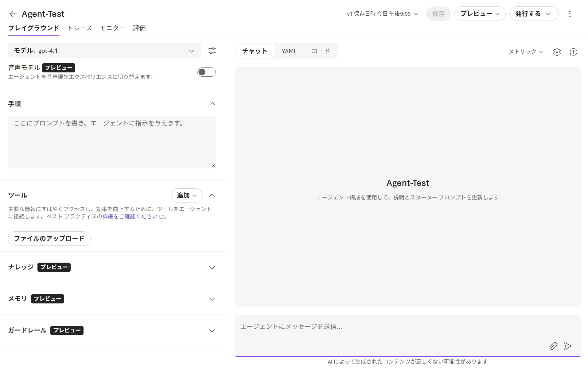Switch to the トレース tab

point(80,28)
